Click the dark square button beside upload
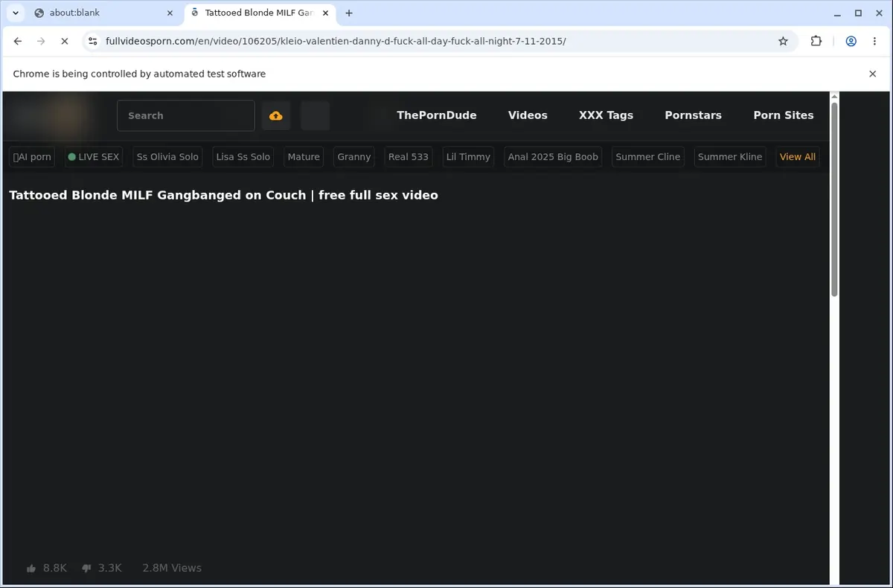This screenshot has width=893, height=588. (x=315, y=115)
